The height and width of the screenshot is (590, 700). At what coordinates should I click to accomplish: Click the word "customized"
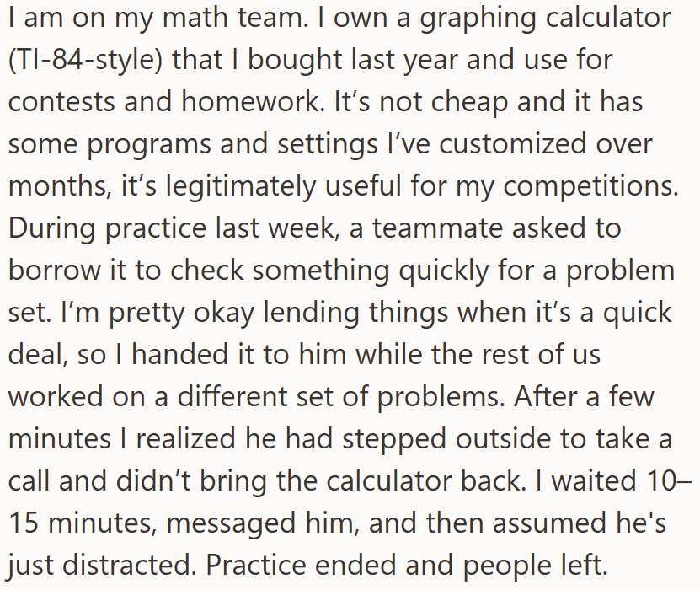tap(512, 143)
